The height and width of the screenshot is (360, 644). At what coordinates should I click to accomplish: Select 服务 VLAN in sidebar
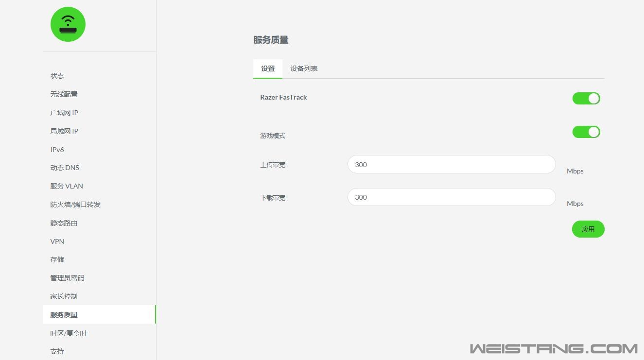pos(67,186)
